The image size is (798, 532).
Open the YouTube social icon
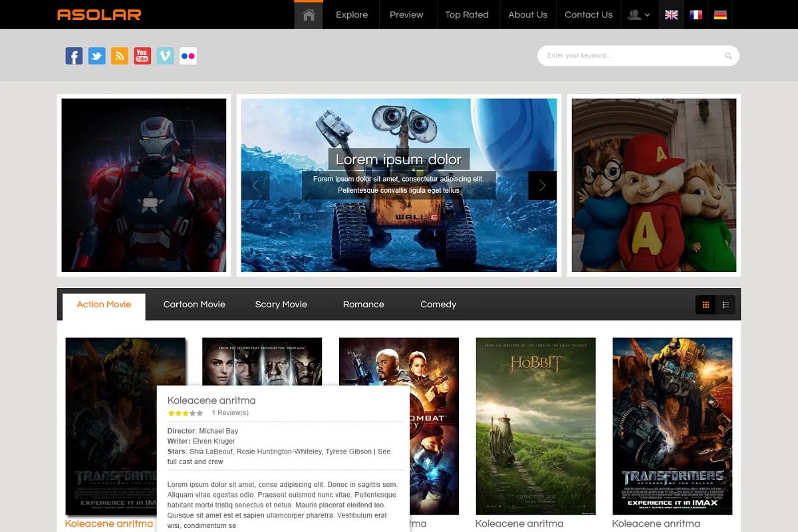(142, 56)
